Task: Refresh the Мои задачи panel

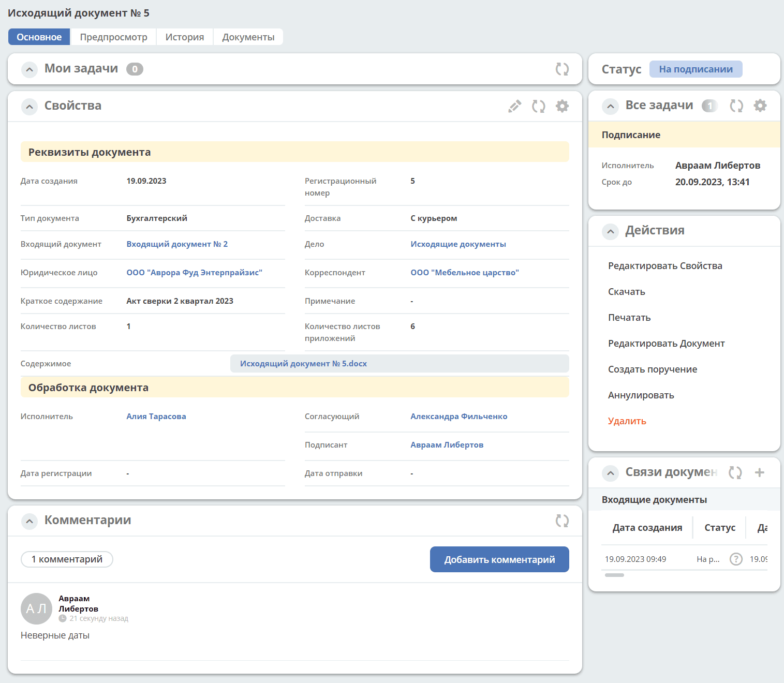Action: point(562,69)
